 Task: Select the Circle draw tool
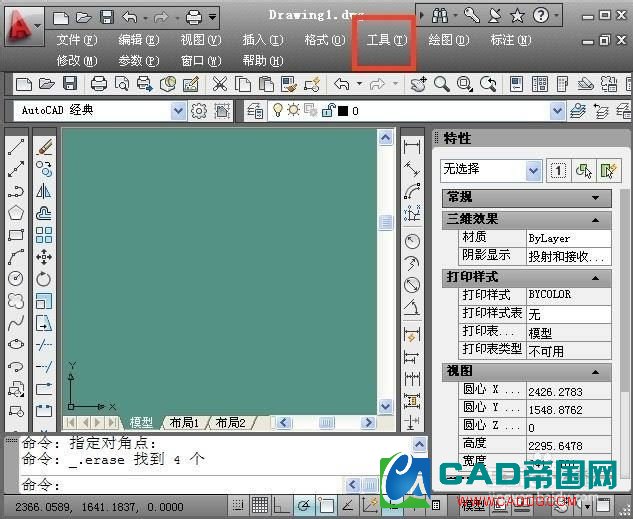click(x=16, y=278)
